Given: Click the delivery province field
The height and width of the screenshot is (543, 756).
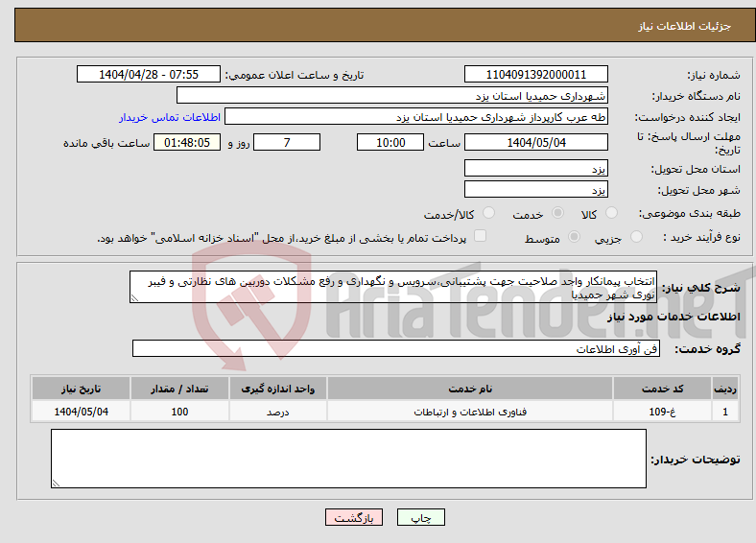Looking at the screenshot, I should pyautogui.click(x=536, y=168).
